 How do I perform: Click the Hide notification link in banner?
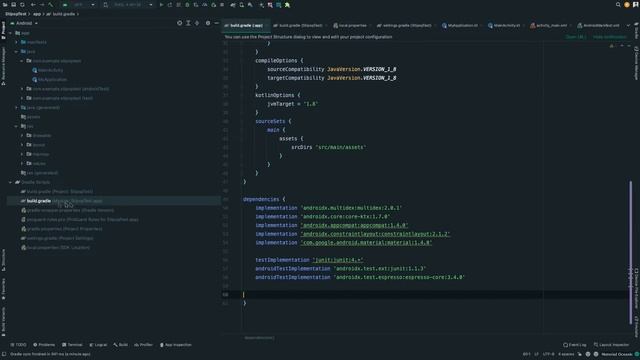tap(609, 37)
